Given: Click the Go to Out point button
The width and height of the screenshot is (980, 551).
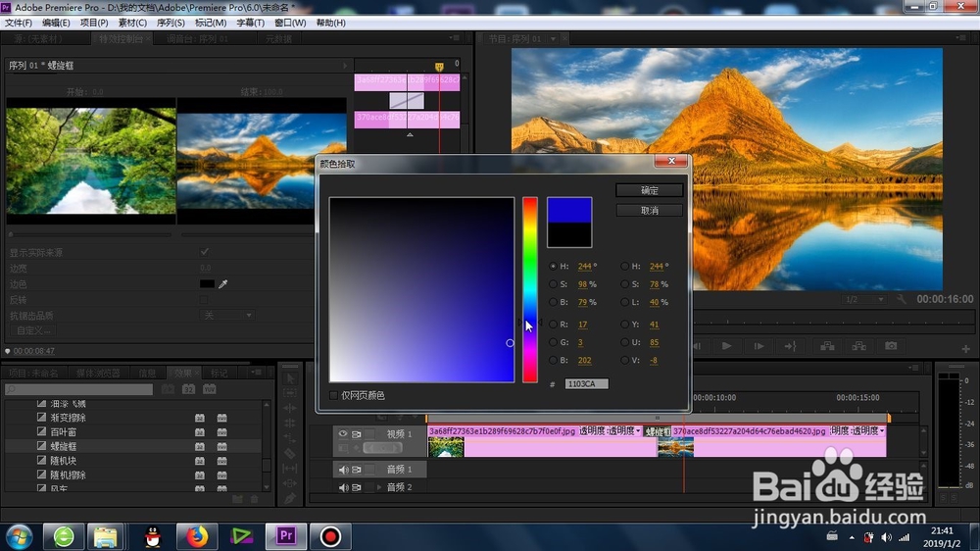Looking at the screenshot, I should [791, 346].
